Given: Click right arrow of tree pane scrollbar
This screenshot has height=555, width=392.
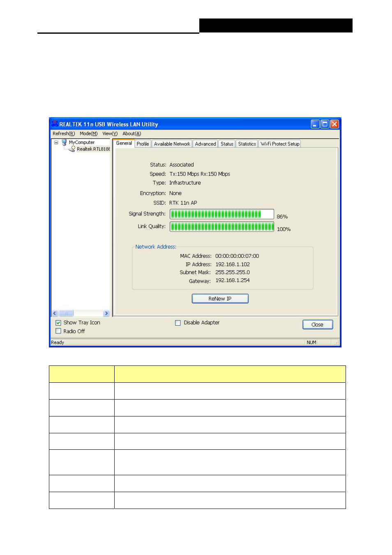Looking at the screenshot, I should (x=106, y=313).
